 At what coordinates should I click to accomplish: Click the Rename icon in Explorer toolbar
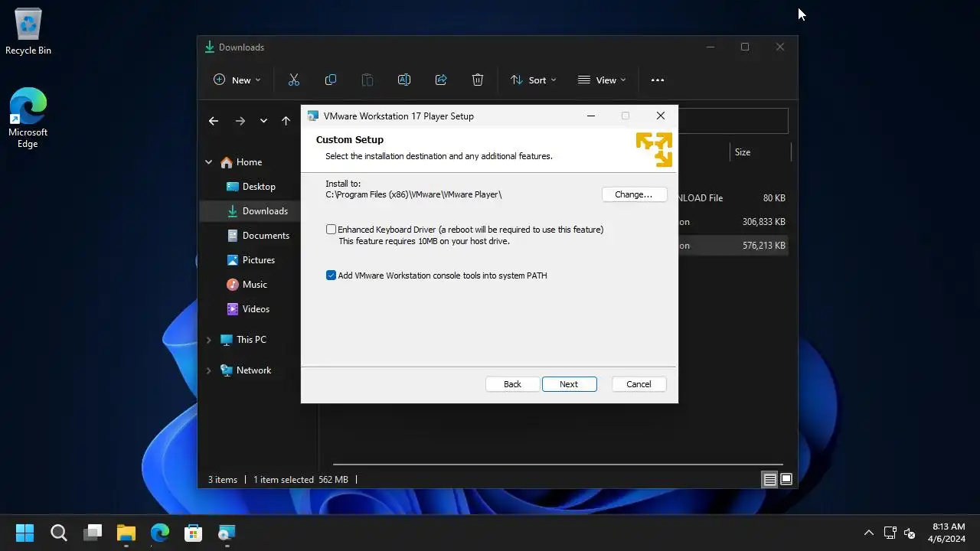click(x=404, y=80)
